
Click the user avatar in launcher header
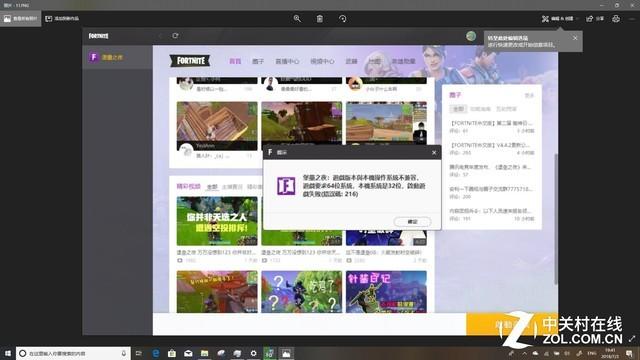pos(471,36)
